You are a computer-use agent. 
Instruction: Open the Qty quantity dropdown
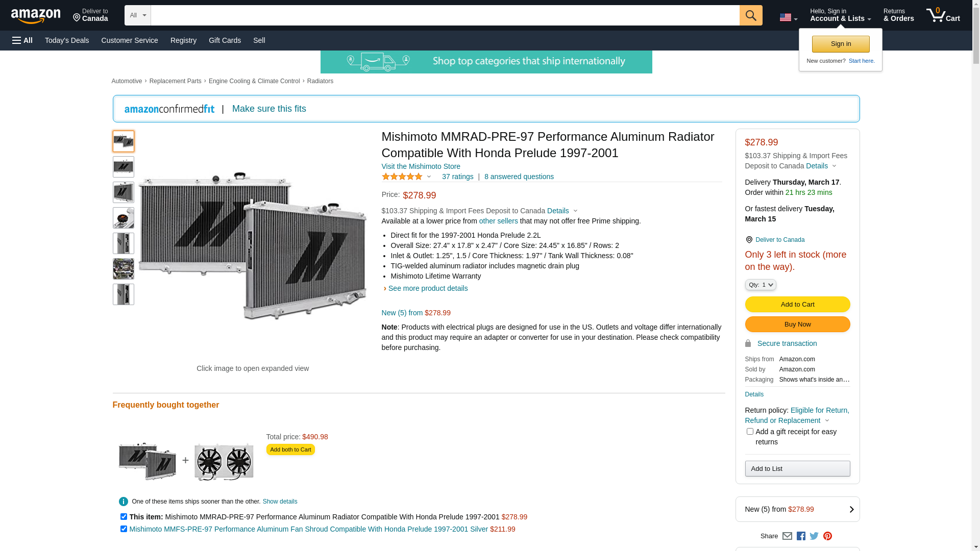(760, 285)
